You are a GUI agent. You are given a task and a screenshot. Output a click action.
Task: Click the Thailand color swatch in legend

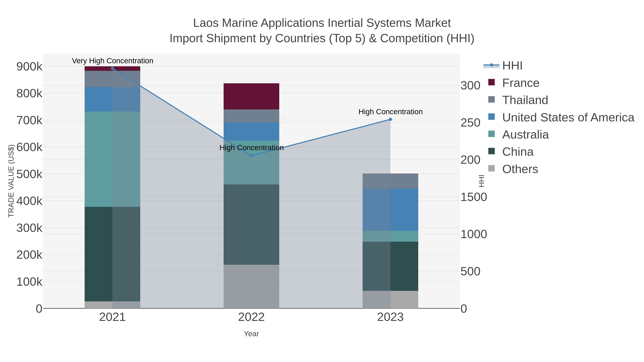click(492, 99)
